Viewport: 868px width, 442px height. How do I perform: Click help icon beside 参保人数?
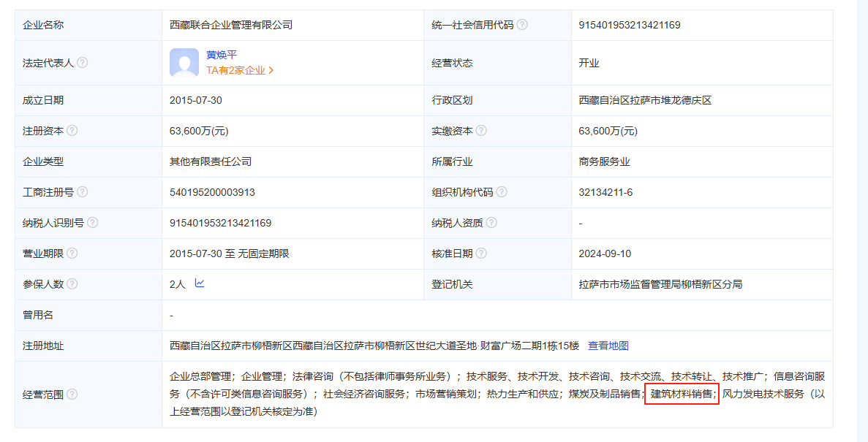(72, 283)
